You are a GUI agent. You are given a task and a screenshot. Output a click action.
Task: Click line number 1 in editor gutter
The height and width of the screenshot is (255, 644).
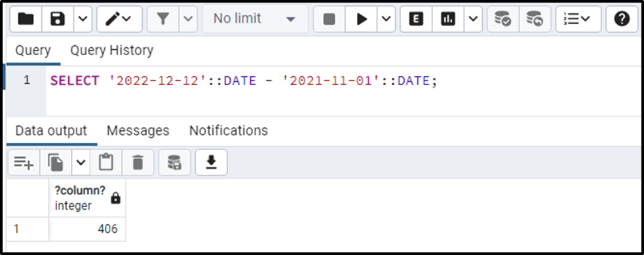point(27,80)
